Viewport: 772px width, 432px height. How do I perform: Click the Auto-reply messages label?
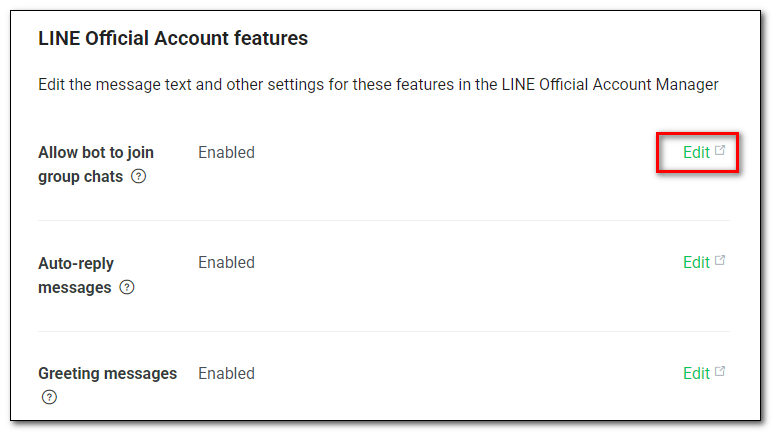[76, 275]
